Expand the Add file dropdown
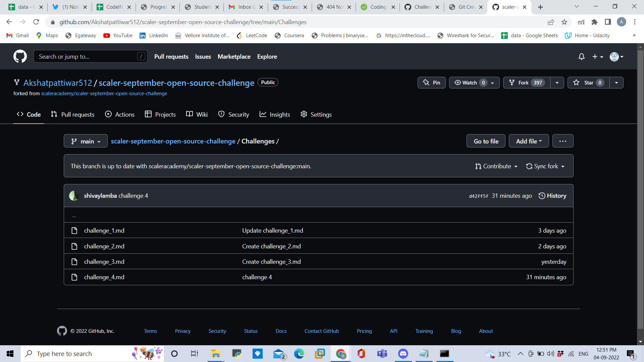This screenshot has height=362, width=644. [529, 141]
